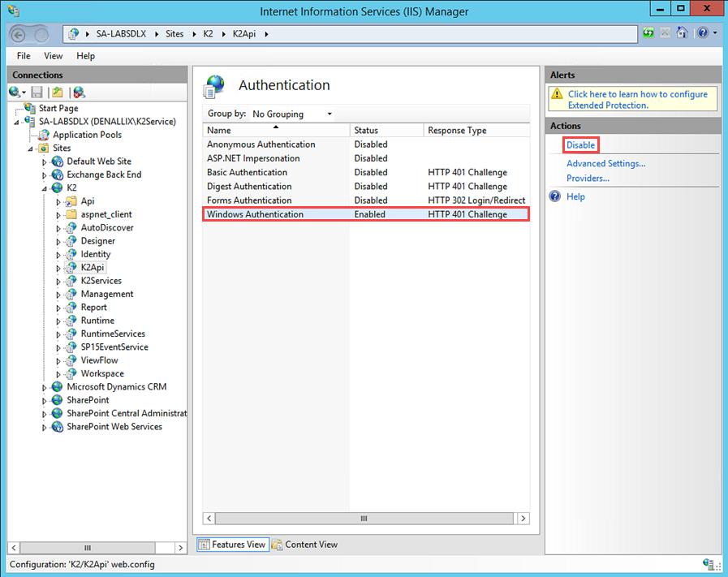Image resolution: width=728 pixels, height=577 pixels.
Task: Click the Api virtual directory folder icon
Action: click(x=71, y=201)
